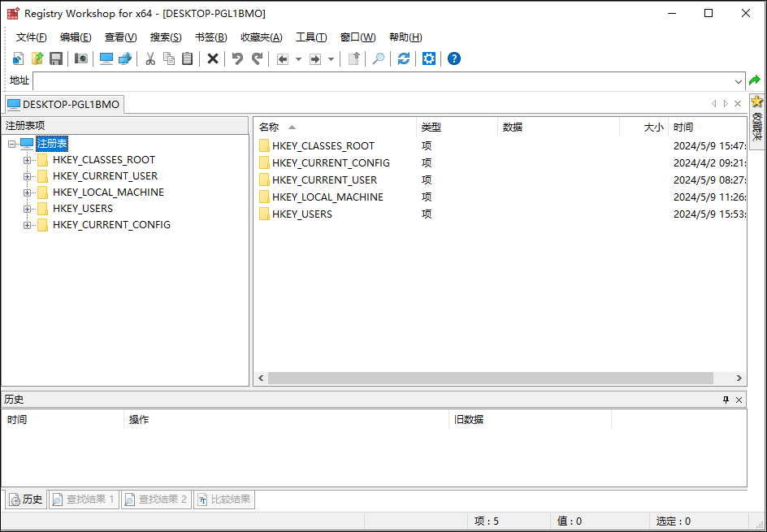Viewport: 767px width, 532px height.
Task: Click the horizontal scrollbar right arrow
Action: click(x=738, y=378)
